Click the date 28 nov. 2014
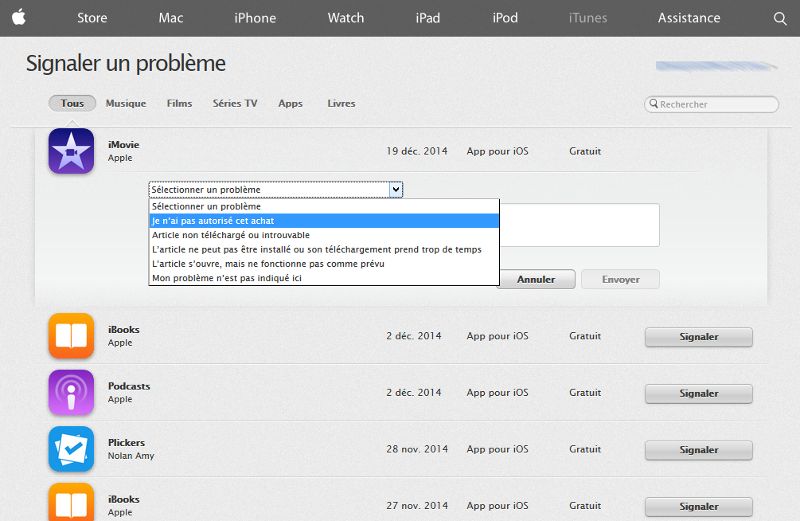This screenshot has height=521, width=800. tap(417, 449)
